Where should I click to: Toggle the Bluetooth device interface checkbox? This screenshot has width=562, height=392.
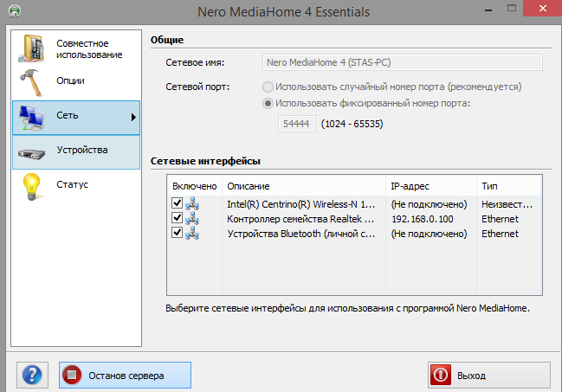coord(178,234)
